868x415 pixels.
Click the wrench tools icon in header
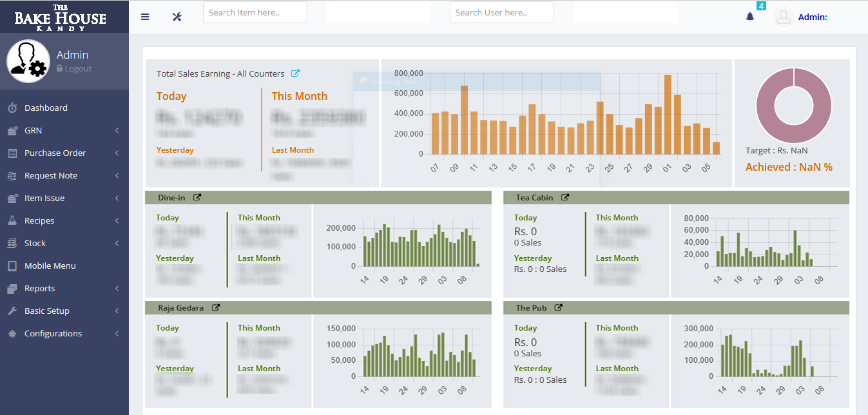(177, 17)
